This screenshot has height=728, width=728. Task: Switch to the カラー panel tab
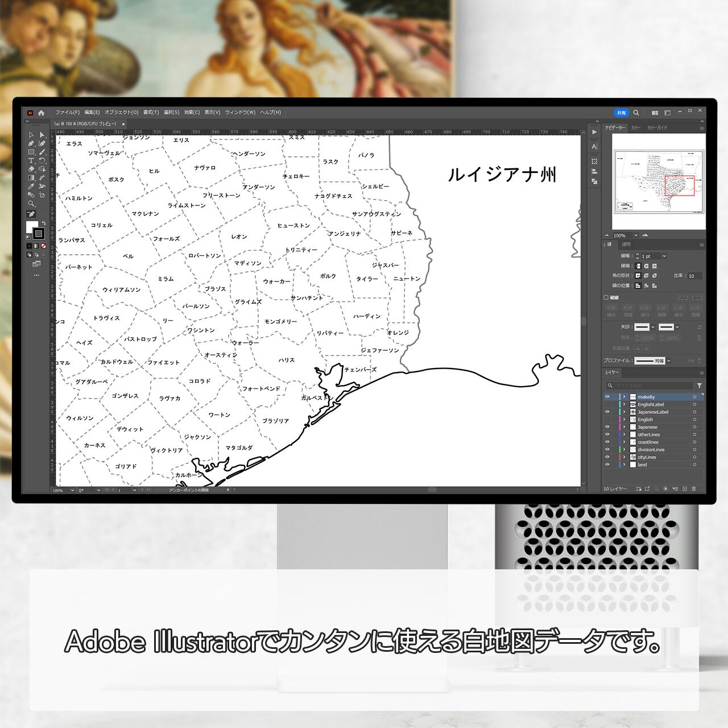coord(636,128)
